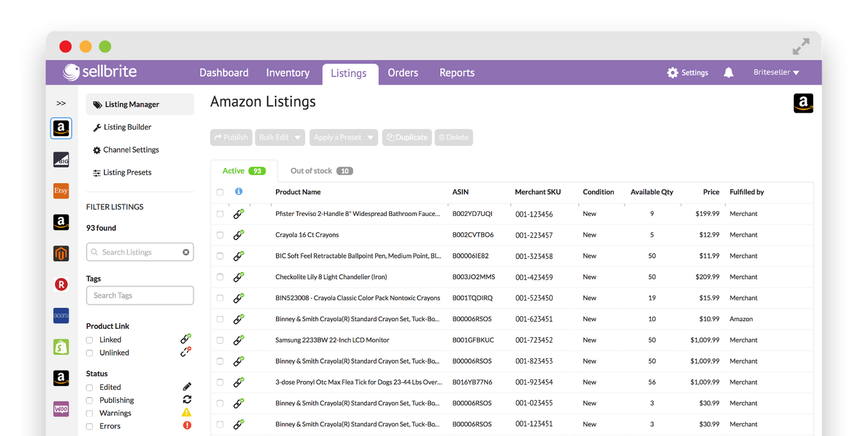The height and width of the screenshot is (436, 868).
Task: Open the Bigcommerce channel icon
Action: coord(61,160)
